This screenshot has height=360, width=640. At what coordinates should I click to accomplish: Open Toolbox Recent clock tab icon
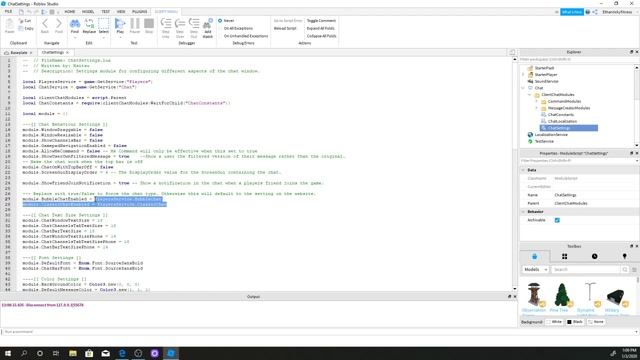point(594,256)
